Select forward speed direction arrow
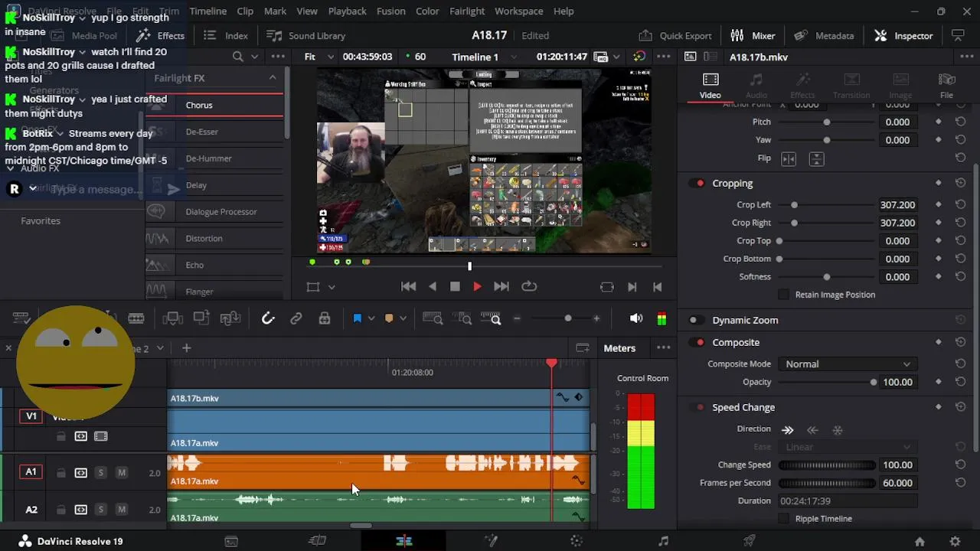 pos(788,429)
